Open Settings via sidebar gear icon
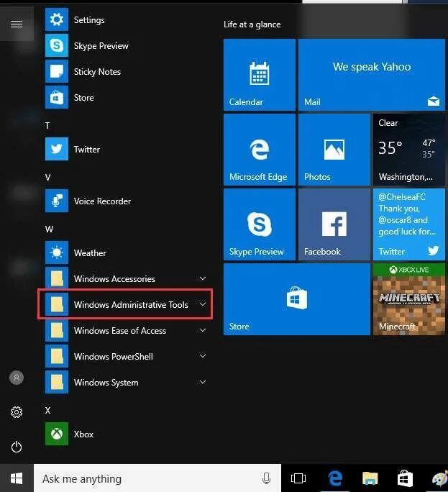Viewport: 448px width, 492px height. coord(17,412)
